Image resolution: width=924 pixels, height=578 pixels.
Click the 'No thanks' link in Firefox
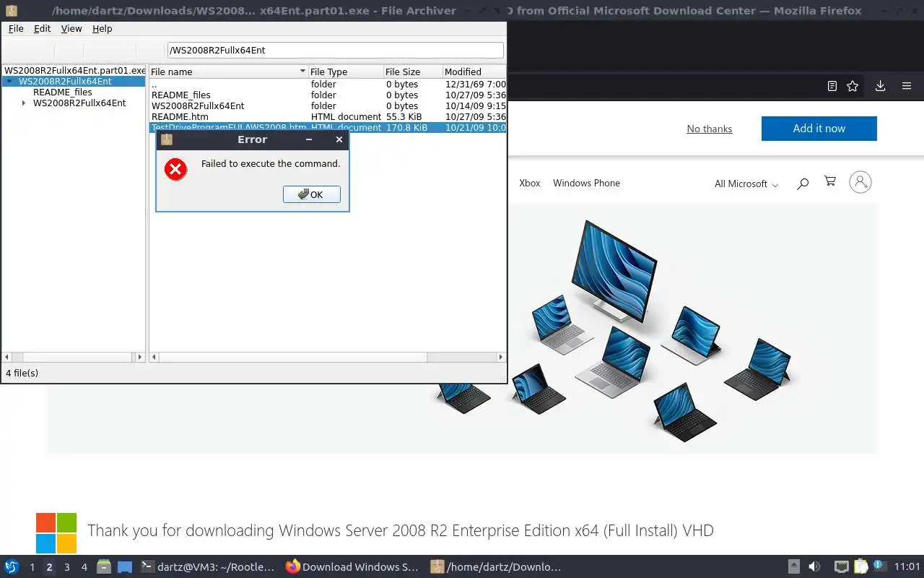click(710, 129)
